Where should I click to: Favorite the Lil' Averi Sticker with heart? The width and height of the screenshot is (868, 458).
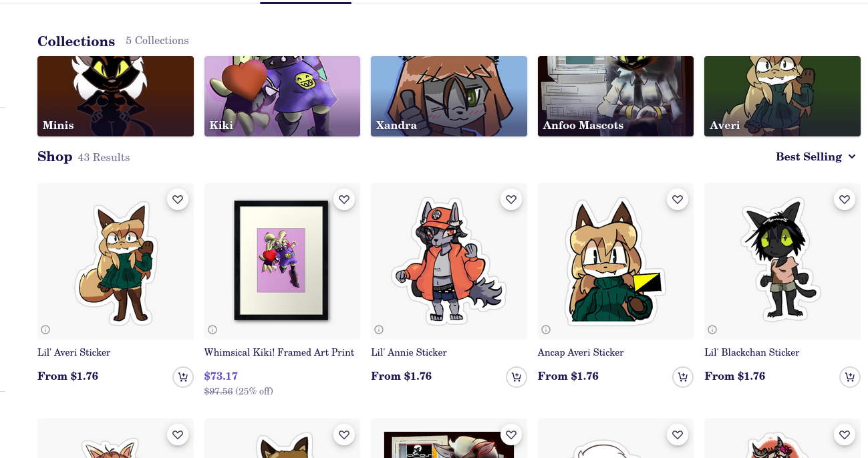pyautogui.click(x=177, y=199)
